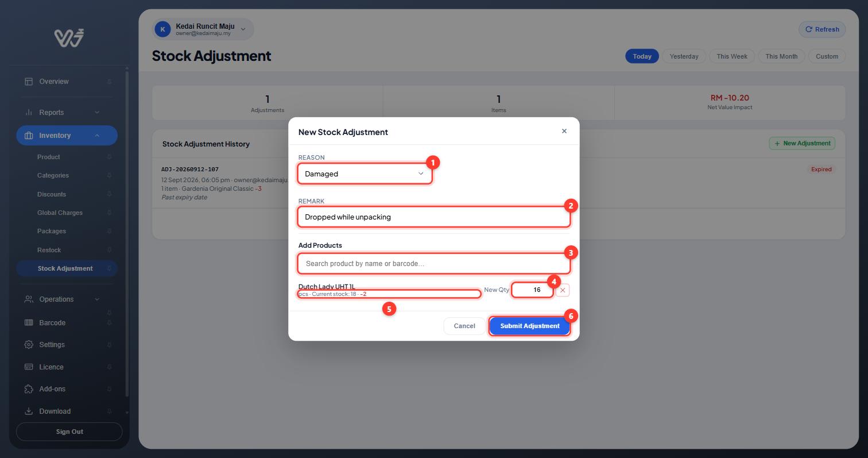This screenshot has height=458, width=868.
Task: Pin the Discounts sidebar item
Action: pos(109,194)
